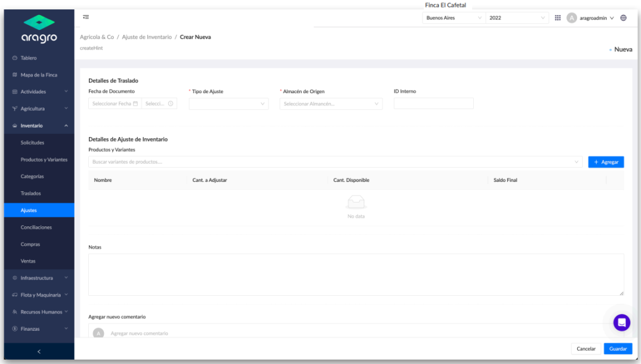Open Compras submenu item
The height and width of the screenshot is (364, 641).
pos(39,245)
